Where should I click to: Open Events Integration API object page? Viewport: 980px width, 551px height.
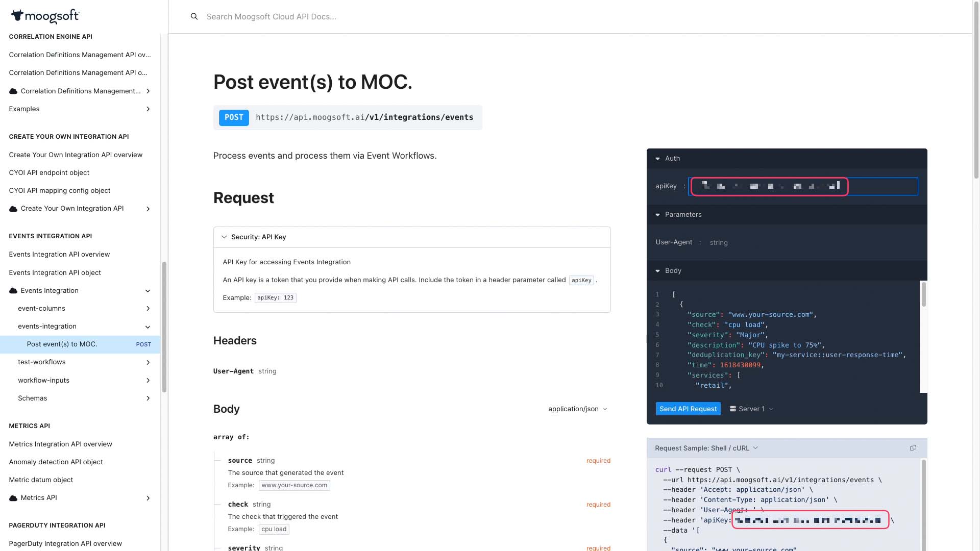click(x=55, y=273)
